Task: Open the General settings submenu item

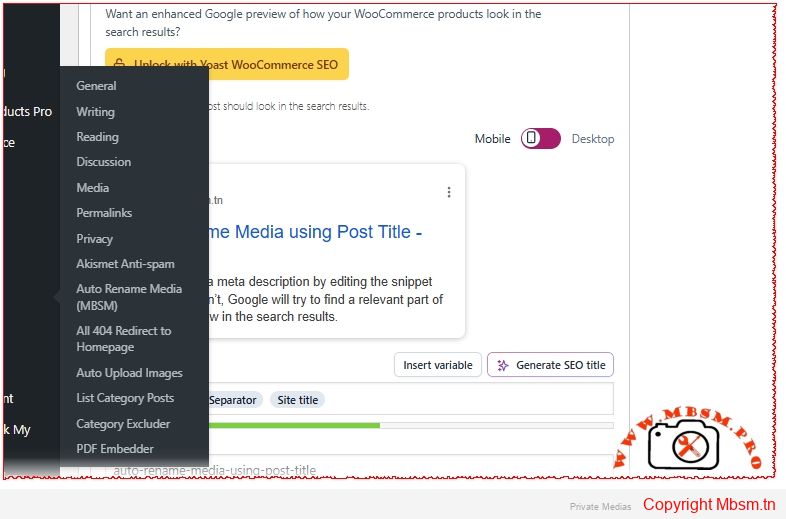Action: (x=96, y=86)
